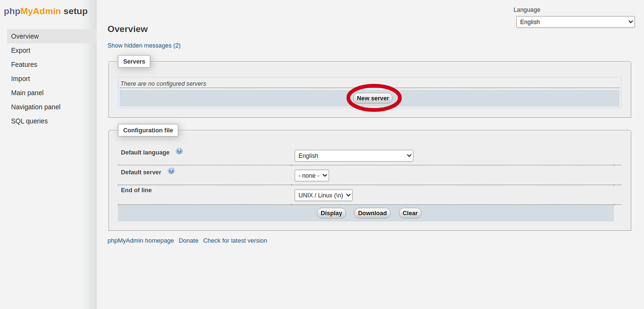Viewport: 644px width, 309px height.
Task: Go to the Import section
Action: click(20, 79)
